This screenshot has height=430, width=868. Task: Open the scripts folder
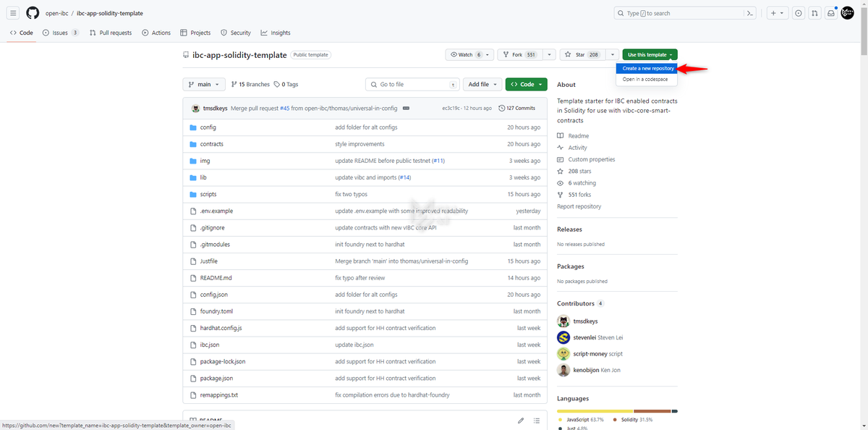208,194
